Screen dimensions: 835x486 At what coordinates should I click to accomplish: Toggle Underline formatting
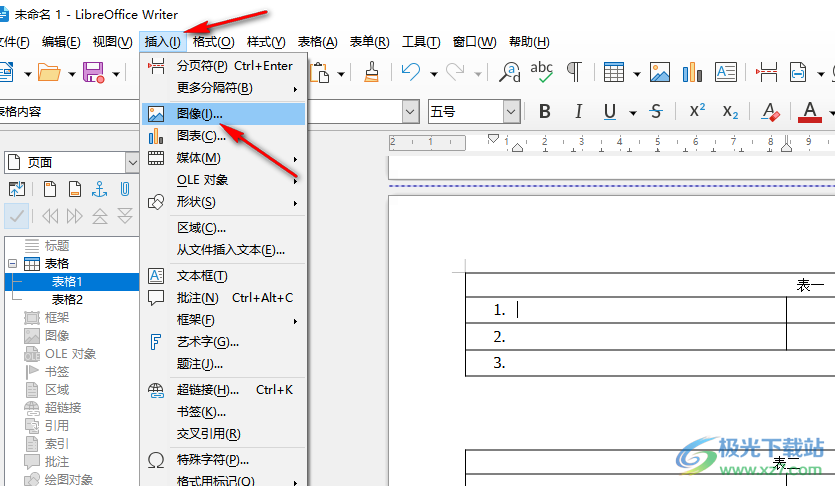610,111
